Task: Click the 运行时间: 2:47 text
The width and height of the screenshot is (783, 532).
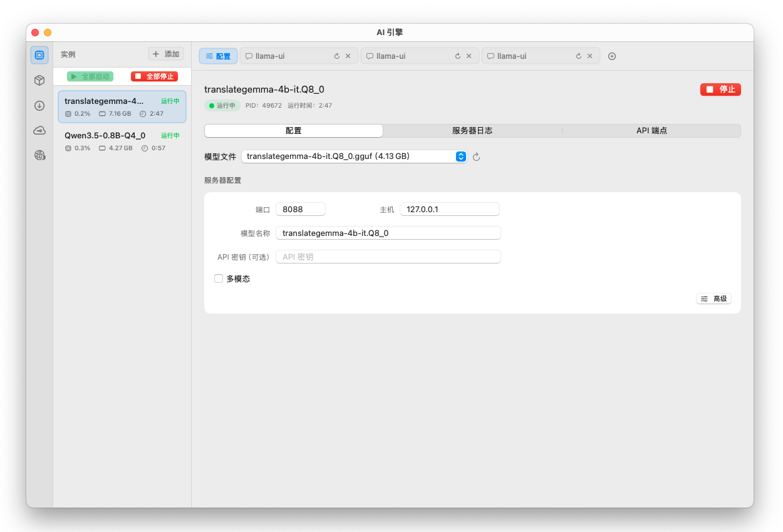Action: [310, 106]
